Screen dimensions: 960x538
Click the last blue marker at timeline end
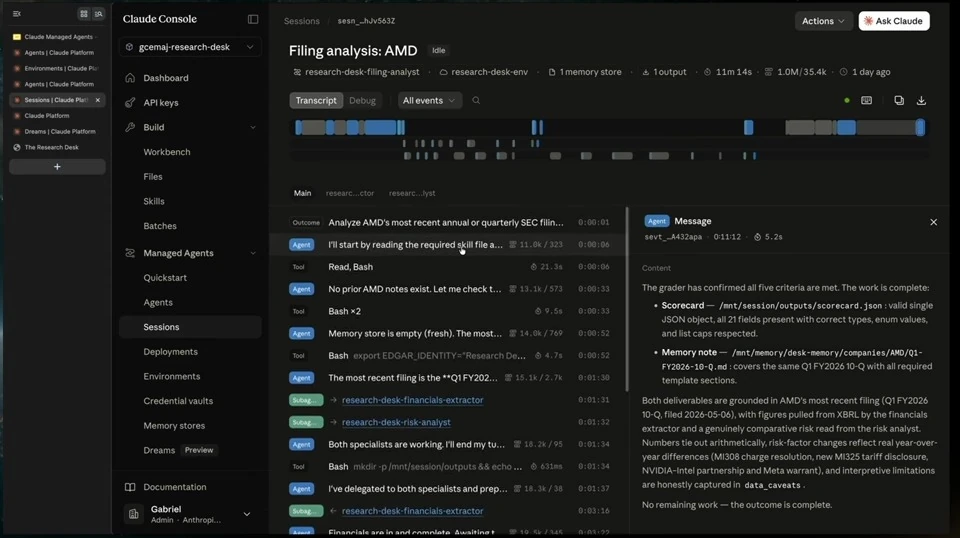pyautogui.click(x=920, y=127)
